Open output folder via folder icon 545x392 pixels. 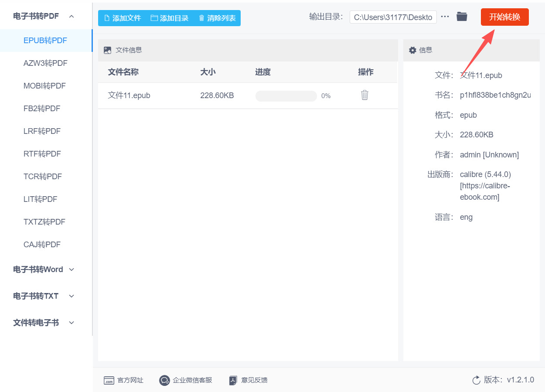(462, 17)
